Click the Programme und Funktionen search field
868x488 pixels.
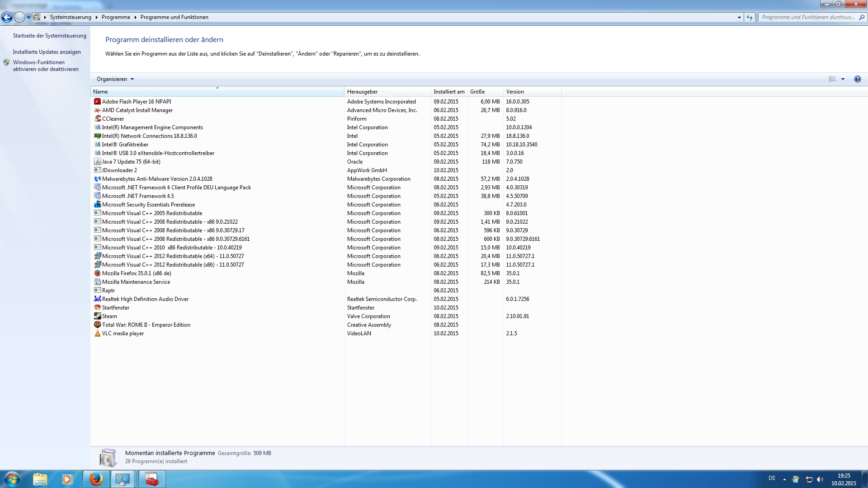(x=808, y=17)
